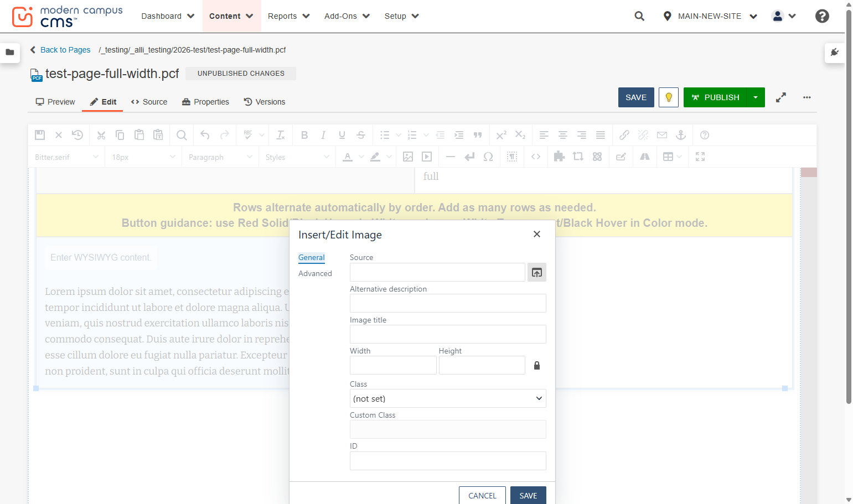853x504 pixels.
Task: Close the Insert/Edit Image dialog
Action: point(536,234)
